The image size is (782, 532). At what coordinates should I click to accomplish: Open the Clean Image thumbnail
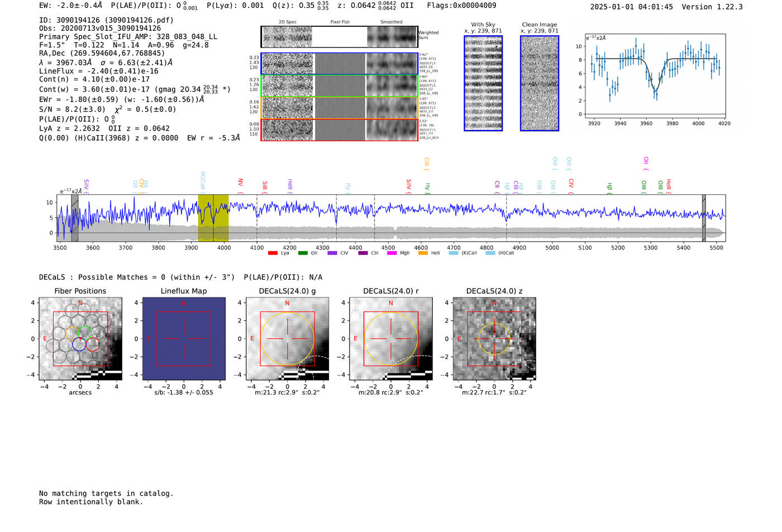pos(540,83)
